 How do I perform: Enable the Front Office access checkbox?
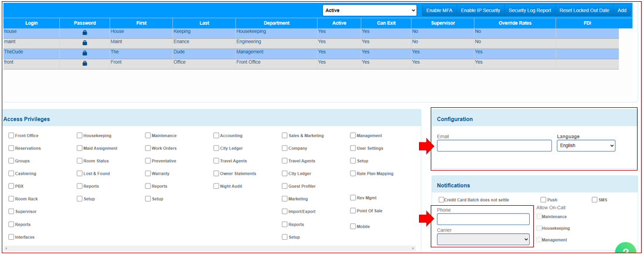[11, 135]
